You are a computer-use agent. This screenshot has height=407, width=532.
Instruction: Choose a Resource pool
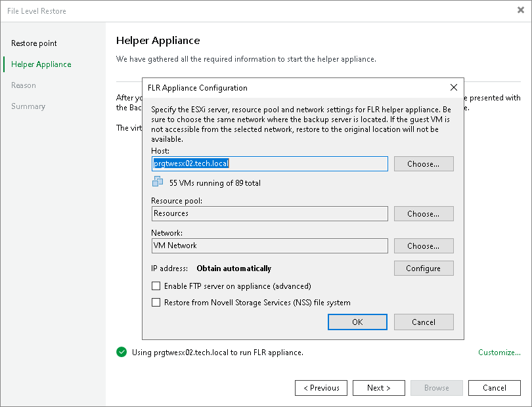(x=424, y=214)
